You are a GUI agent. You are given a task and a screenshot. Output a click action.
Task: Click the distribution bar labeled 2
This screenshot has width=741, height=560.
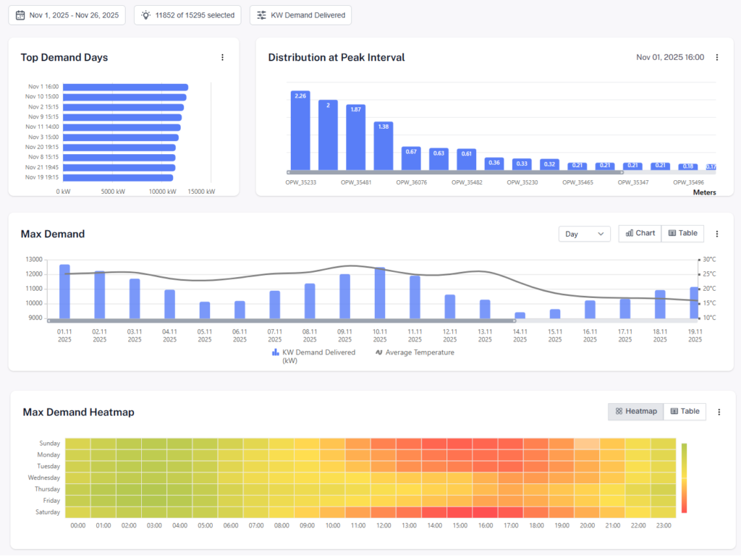pos(328,135)
